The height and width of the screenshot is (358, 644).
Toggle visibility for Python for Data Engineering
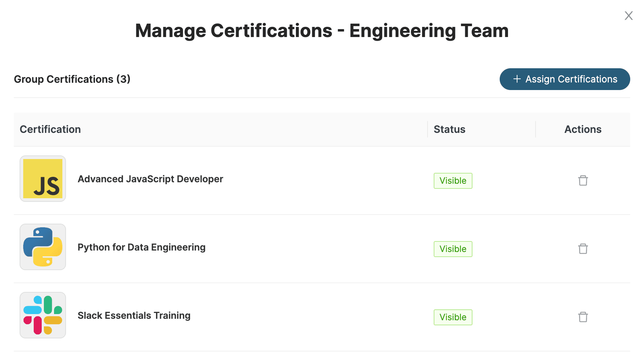click(x=453, y=249)
